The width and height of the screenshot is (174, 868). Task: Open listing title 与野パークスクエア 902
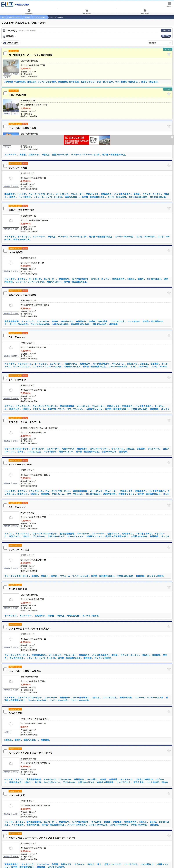(x=21, y=210)
